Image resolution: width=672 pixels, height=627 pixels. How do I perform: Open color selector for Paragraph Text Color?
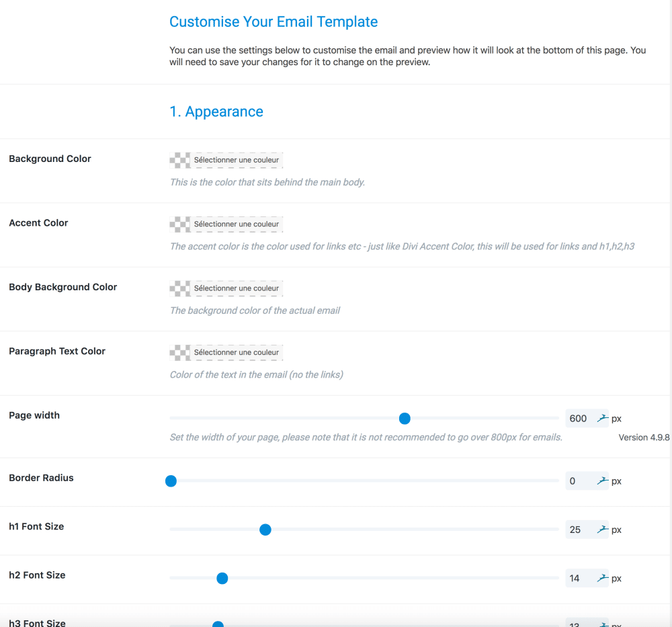236,352
